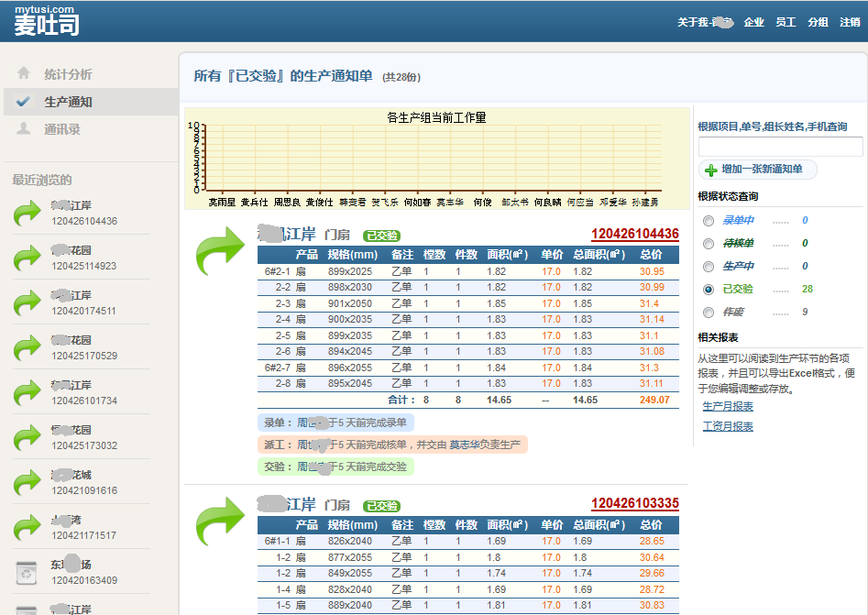Select the 作废 status radio button
Image resolution: width=868 pixels, height=615 pixels.
(x=709, y=313)
